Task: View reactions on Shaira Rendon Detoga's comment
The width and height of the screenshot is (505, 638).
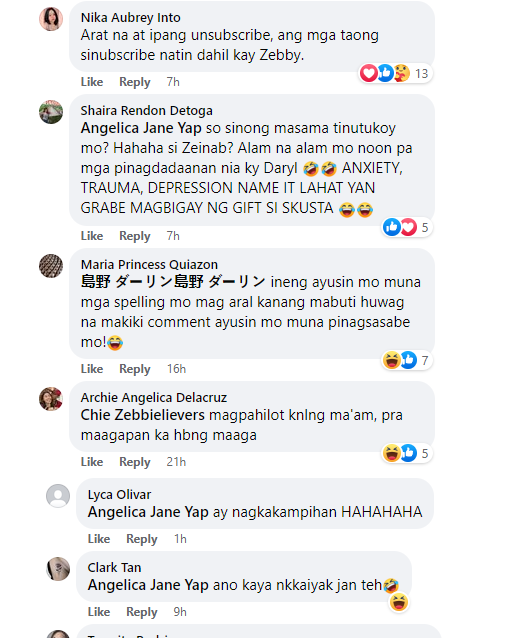Action: click(407, 227)
